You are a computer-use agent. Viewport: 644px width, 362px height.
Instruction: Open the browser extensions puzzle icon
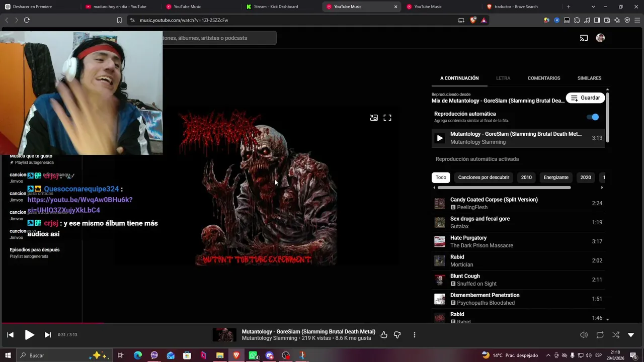577,20
